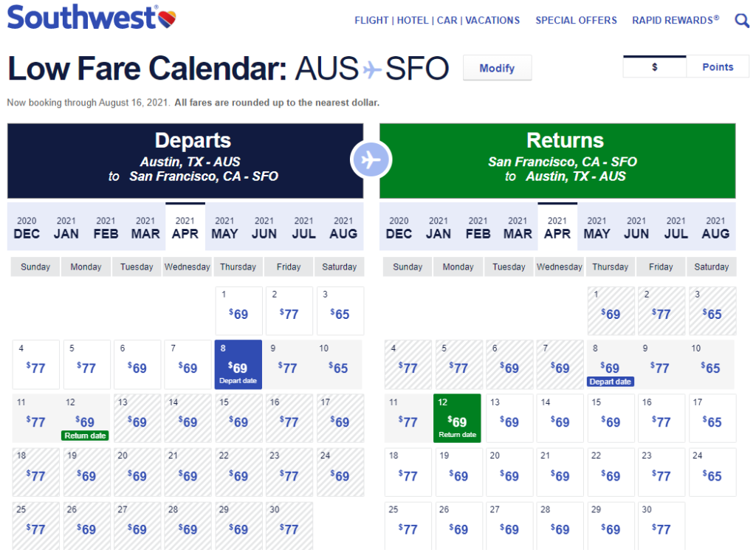Select the $65 return fare on April 24
This screenshot has height=550, width=756.
712,472
